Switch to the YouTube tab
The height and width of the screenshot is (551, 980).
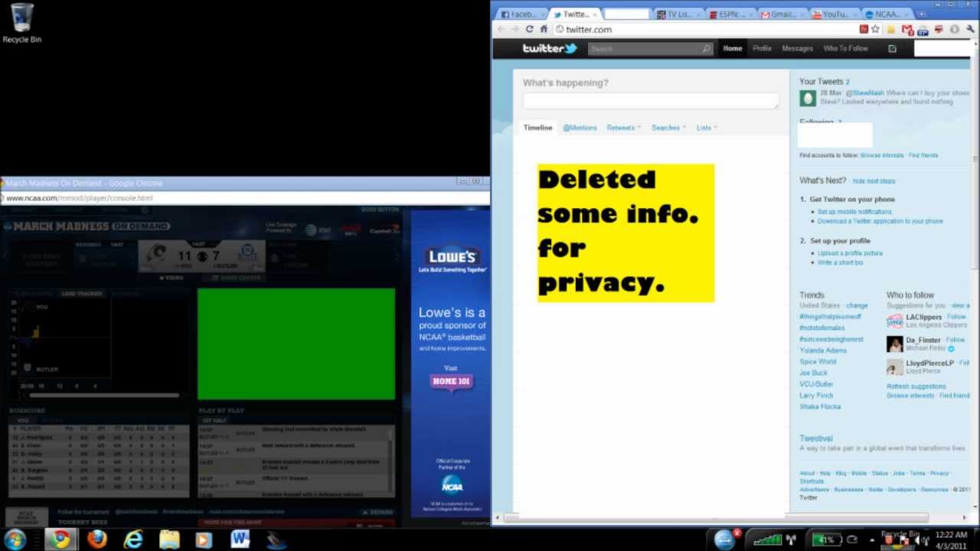[x=835, y=14]
